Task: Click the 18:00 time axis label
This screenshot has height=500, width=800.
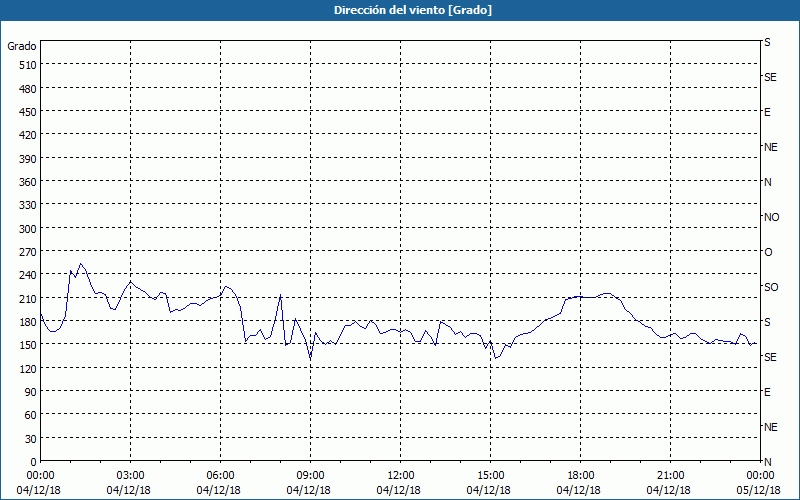Action: [581, 476]
